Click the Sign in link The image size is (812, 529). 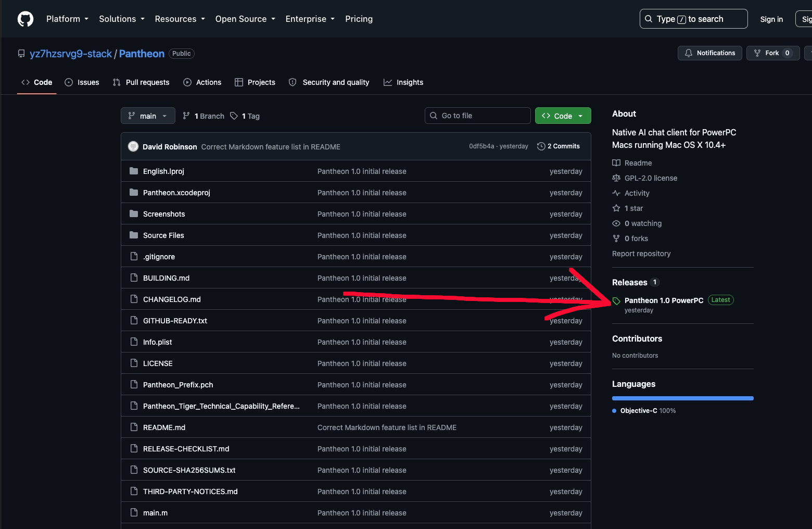771,19
